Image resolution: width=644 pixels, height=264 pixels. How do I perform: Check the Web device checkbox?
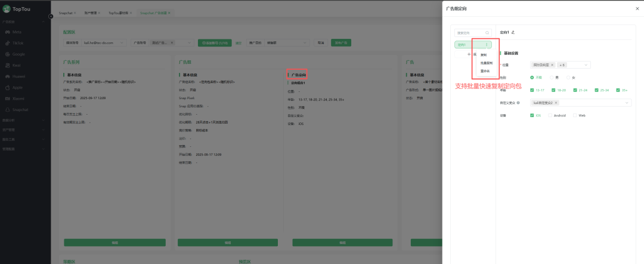(575, 115)
